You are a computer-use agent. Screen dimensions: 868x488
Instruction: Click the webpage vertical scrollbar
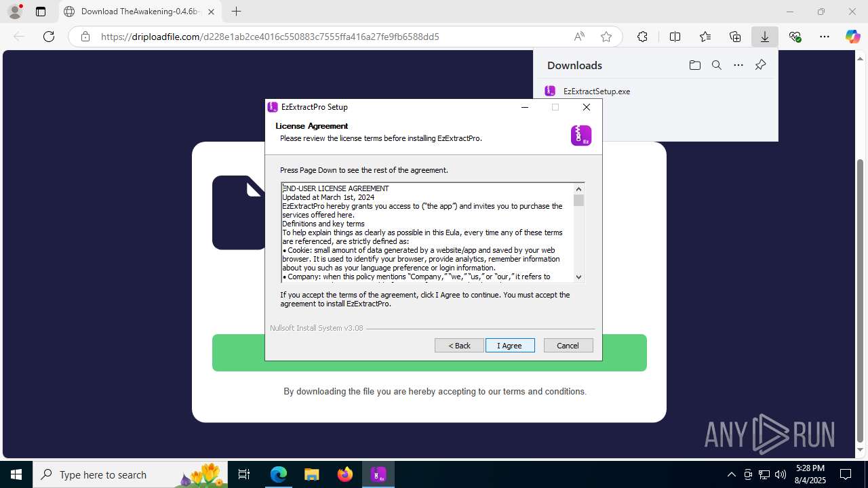click(861, 302)
